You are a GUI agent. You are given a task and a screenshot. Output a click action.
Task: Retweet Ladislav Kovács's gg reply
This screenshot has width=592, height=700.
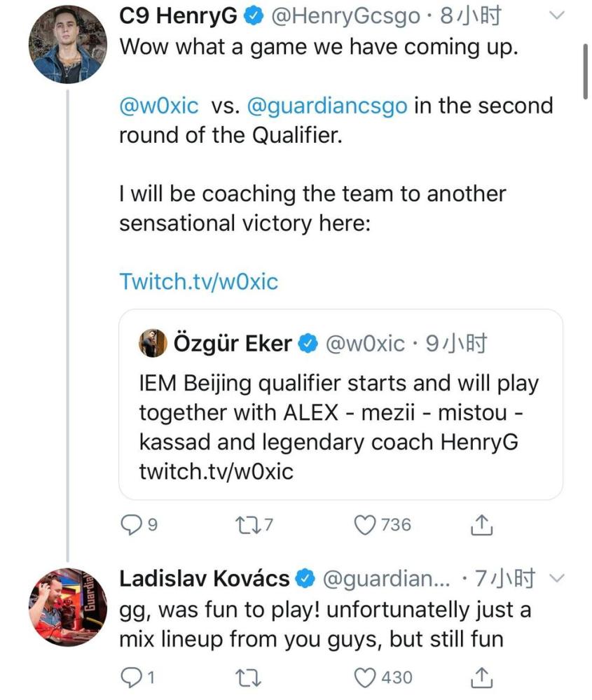click(x=245, y=677)
